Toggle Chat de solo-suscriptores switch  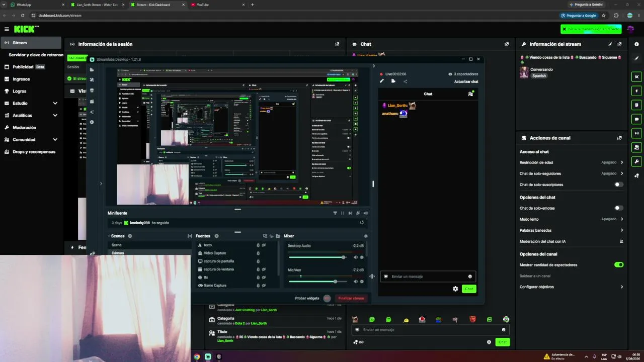pyautogui.click(x=619, y=185)
